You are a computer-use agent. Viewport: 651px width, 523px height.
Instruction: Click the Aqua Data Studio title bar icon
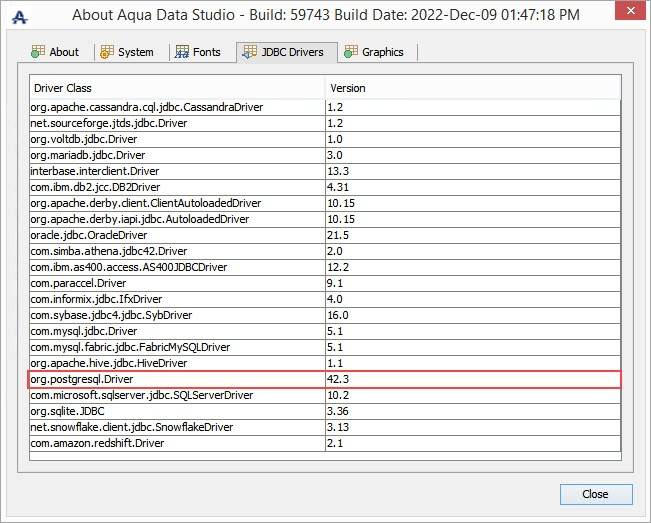[18, 17]
